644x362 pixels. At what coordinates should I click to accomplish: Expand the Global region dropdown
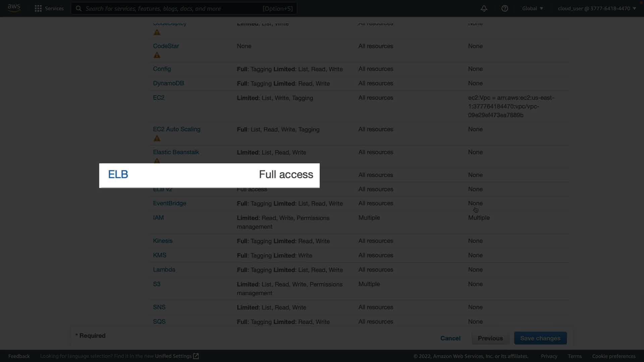pyautogui.click(x=532, y=8)
